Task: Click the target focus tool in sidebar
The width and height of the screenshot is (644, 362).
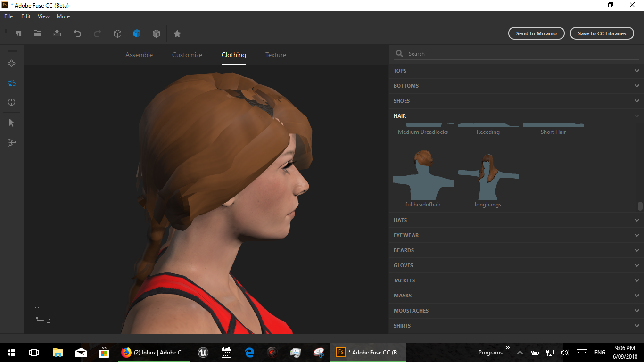Action: click(x=12, y=102)
